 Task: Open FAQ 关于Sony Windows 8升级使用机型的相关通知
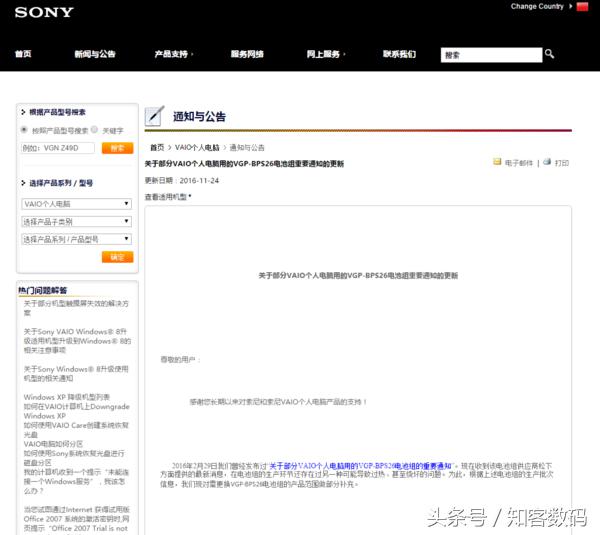pyautogui.click(x=76, y=374)
